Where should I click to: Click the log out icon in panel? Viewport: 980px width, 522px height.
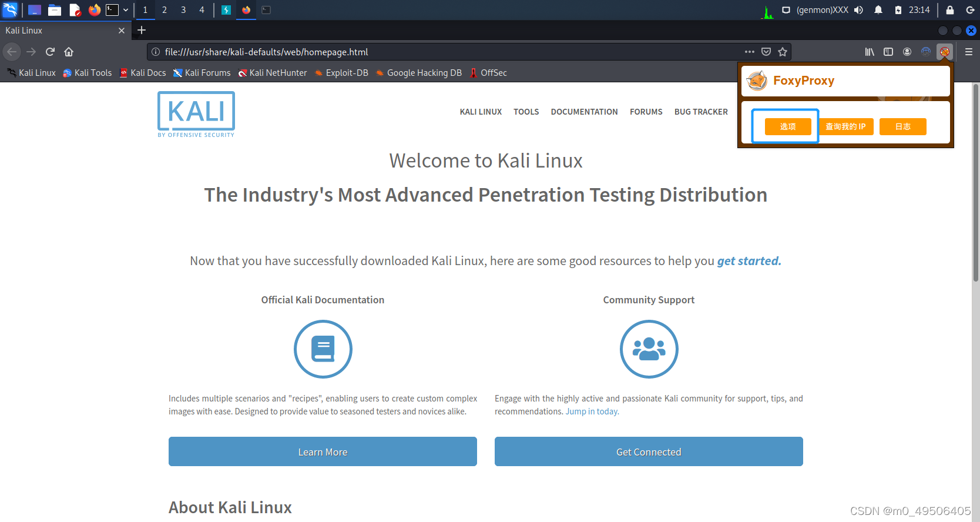[x=970, y=9]
